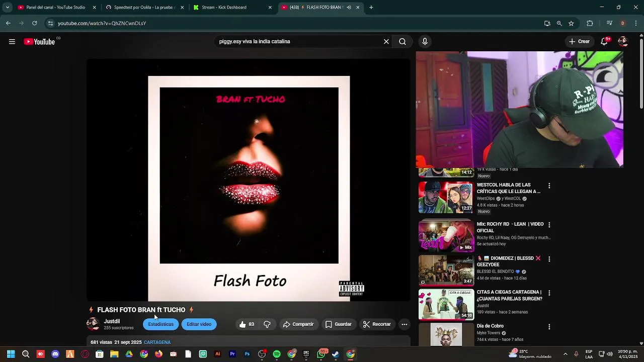Screen dimensions: 644x362
Task: Open more actions ellipsis below the video
Action: tap(405, 324)
